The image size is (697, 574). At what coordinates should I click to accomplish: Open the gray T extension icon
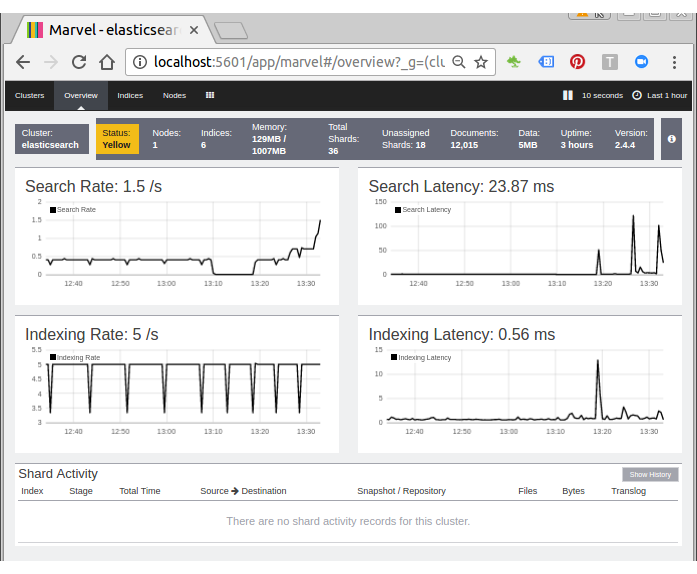click(x=609, y=62)
